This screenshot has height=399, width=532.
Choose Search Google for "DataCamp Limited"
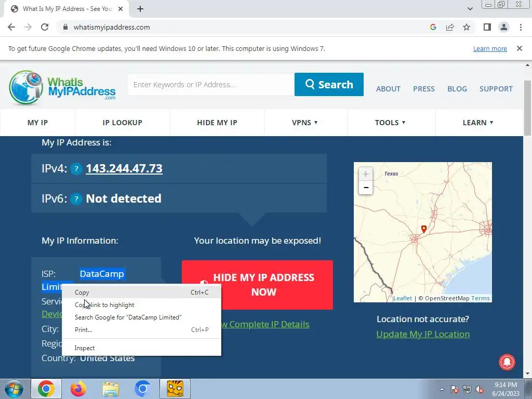coord(141,317)
